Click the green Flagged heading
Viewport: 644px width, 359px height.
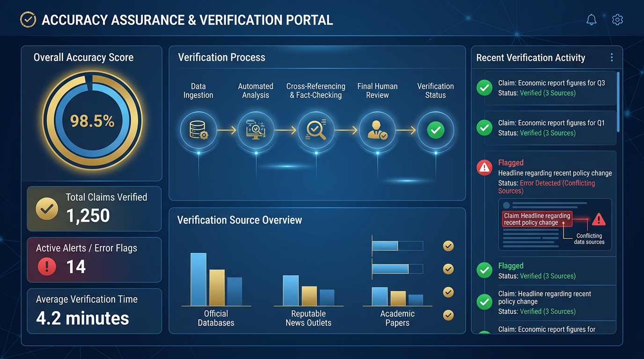511,266
